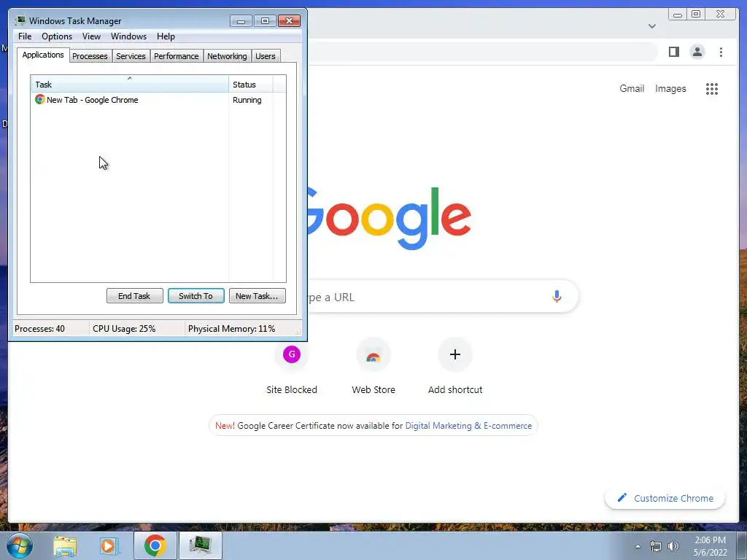Launch Windows Media Player from taskbar

pos(109,545)
